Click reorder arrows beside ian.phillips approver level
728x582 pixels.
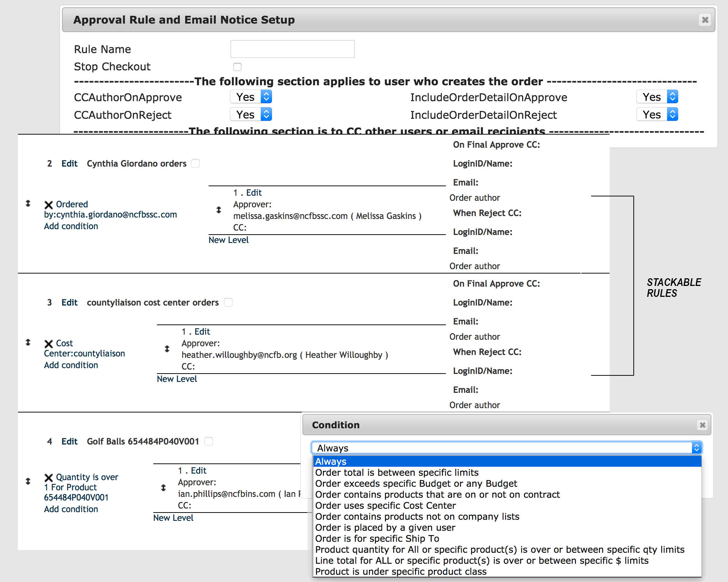coord(163,488)
